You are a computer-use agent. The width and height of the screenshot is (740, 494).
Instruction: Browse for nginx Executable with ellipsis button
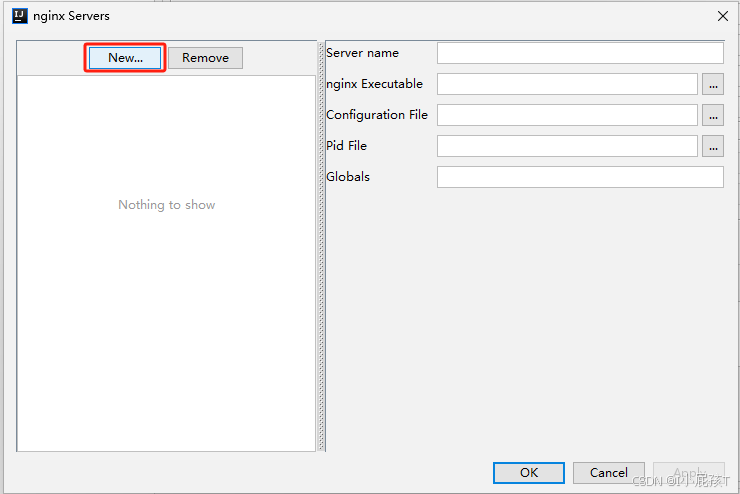[x=713, y=84]
